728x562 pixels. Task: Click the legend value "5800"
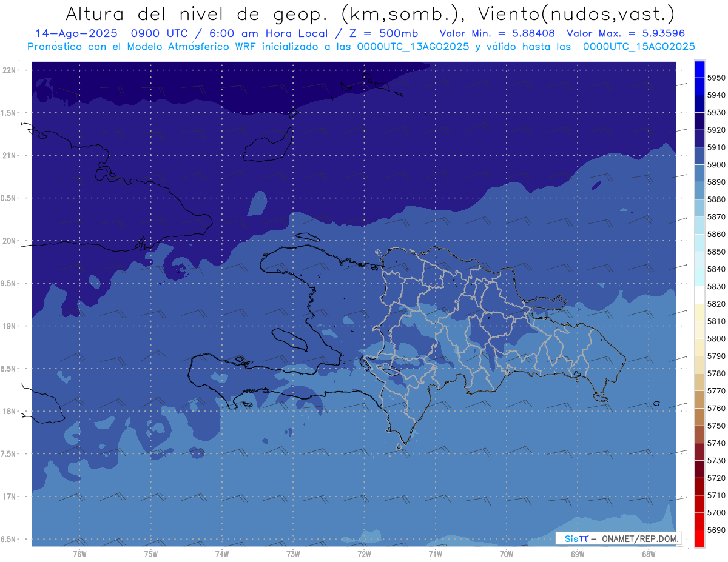pyautogui.click(x=716, y=338)
